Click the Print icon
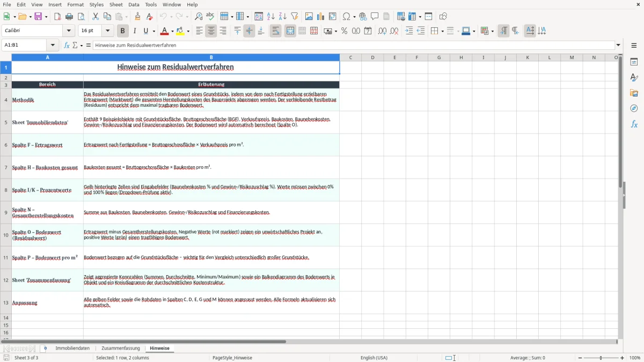Viewport: 644px width, 362px height. tap(69, 17)
